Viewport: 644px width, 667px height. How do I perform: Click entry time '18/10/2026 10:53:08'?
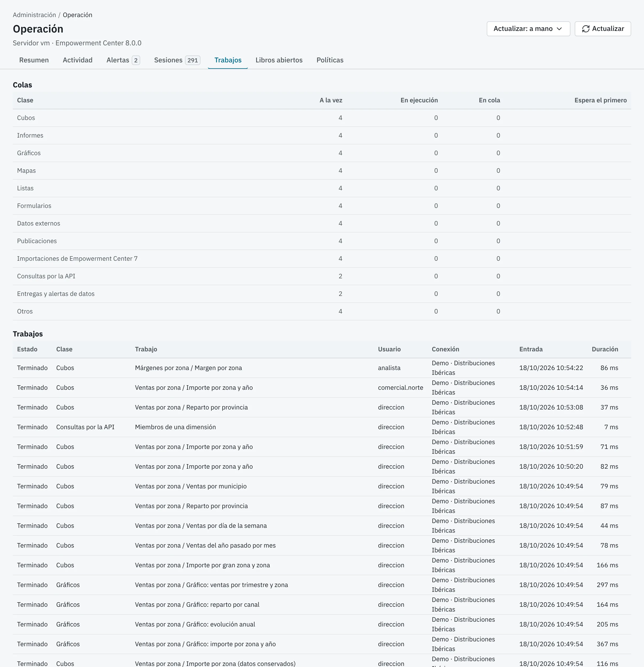point(551,407)
